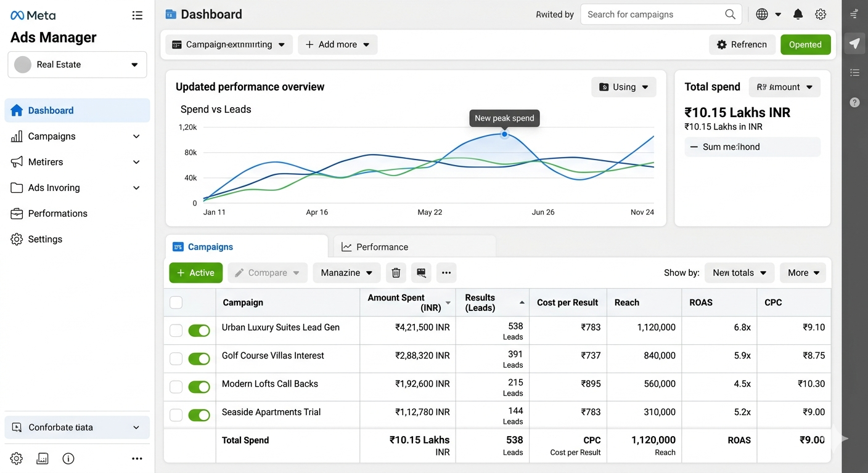Click the info icon at sidebar bottom
This screenshot has width=868, height=473.
click(x=68, y=458)
